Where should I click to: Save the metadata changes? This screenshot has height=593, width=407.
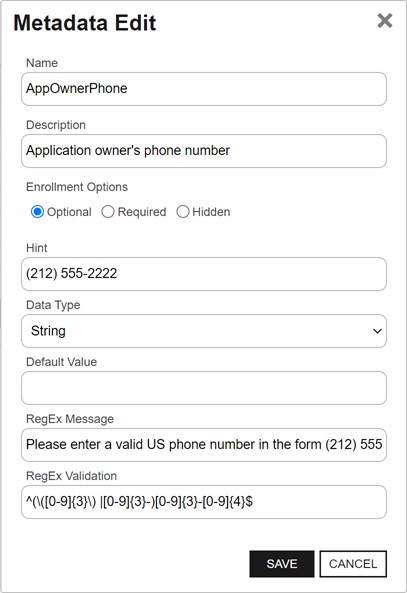pyautogui.click(x=282, y=564)
